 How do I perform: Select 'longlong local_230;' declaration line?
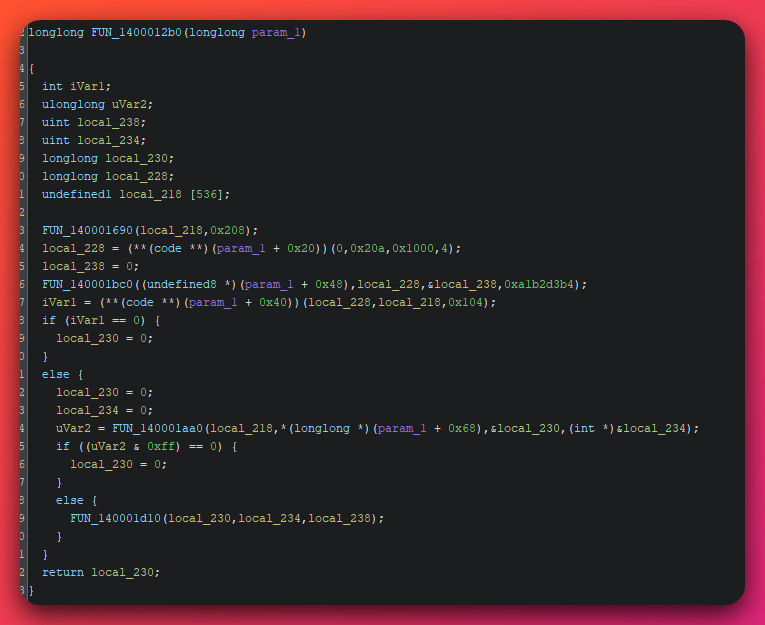(108, 159)
